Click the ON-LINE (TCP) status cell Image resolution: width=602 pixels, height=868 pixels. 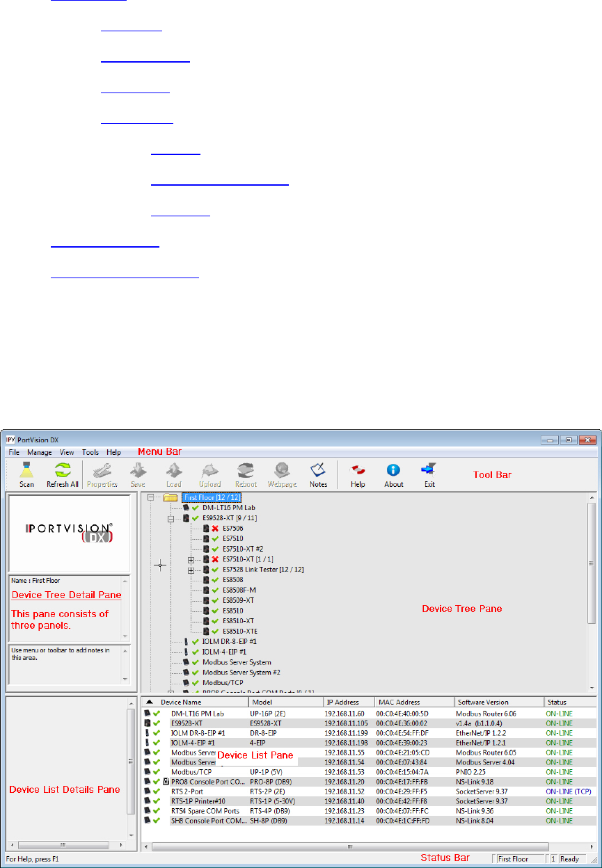[x=569, y=791]
